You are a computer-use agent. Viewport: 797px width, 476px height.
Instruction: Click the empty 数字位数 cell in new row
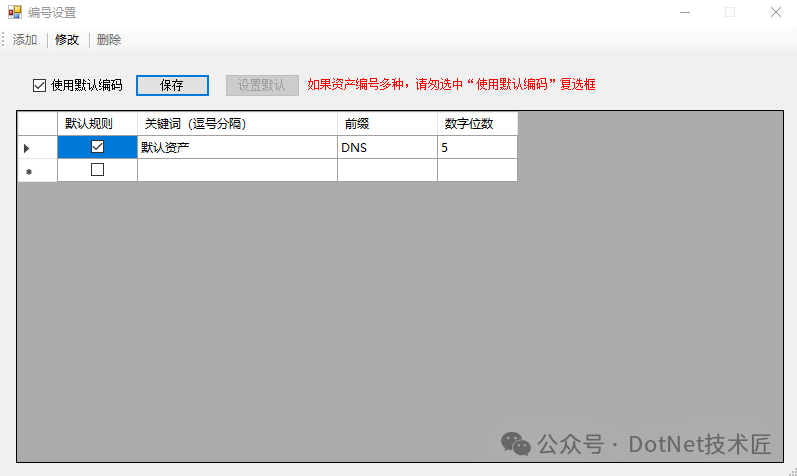click(x=477, y=170)
